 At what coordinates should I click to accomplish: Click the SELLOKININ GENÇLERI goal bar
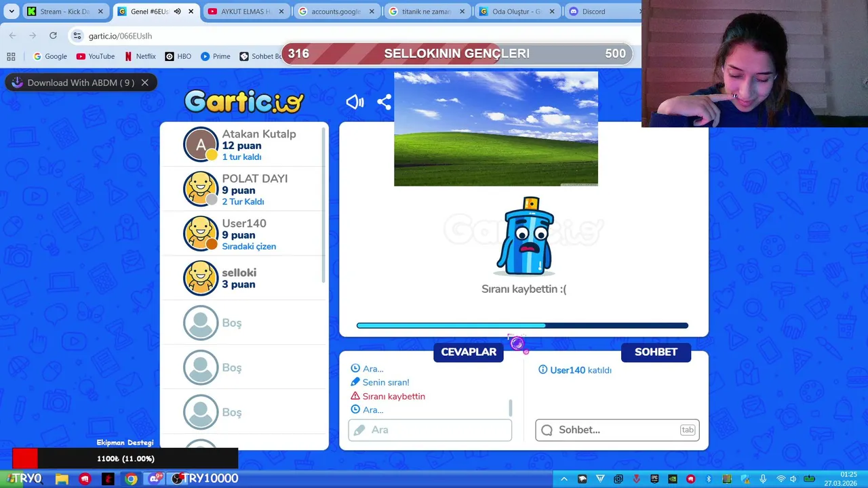click(x=457, y=54)
